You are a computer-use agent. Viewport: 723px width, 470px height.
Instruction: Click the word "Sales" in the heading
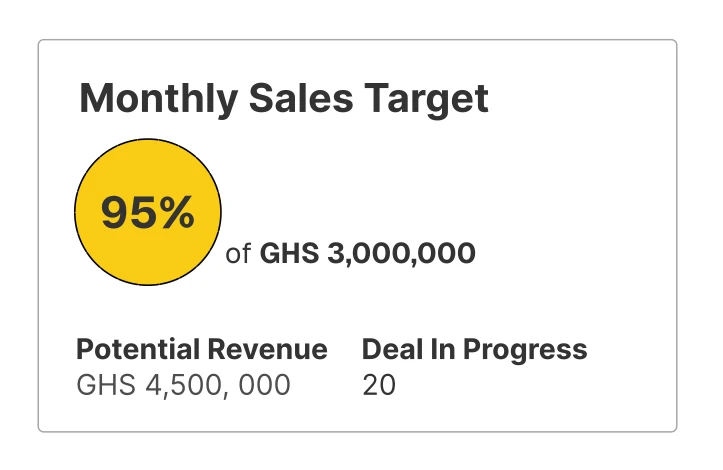coord(294,100)
